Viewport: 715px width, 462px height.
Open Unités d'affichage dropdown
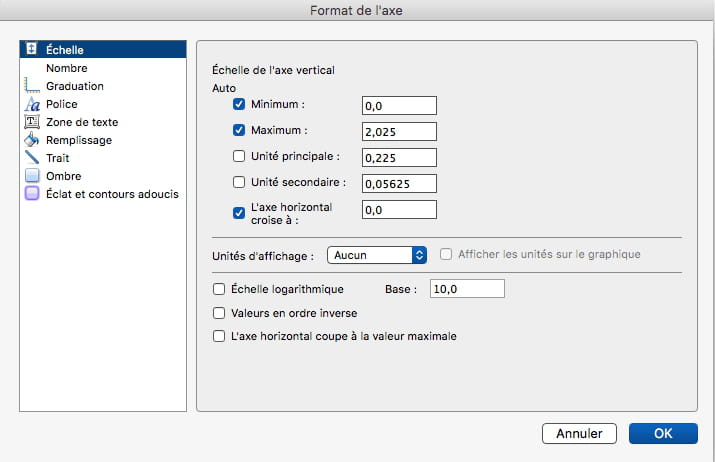377,255
